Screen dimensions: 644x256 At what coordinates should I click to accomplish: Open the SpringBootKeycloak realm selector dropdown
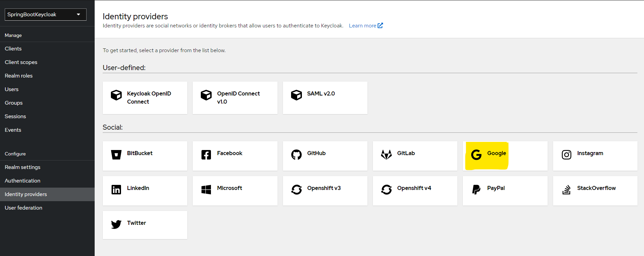click(x=46, y=15)
